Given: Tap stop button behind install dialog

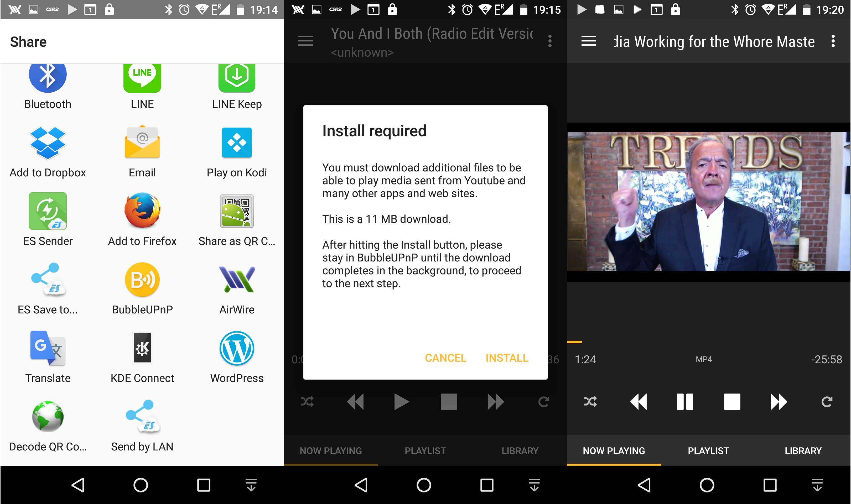Looking at the screenshot, I should (x=449, y=402).
